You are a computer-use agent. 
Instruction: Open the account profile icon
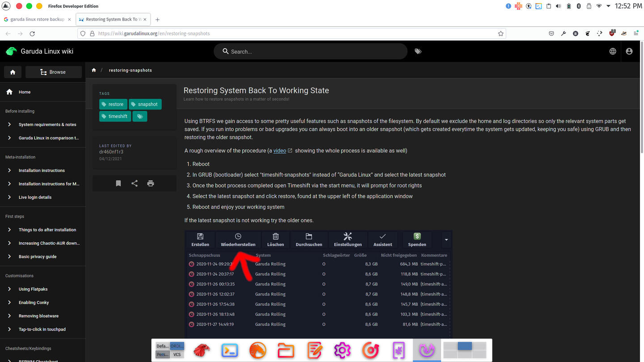click(x=629, y=51)
